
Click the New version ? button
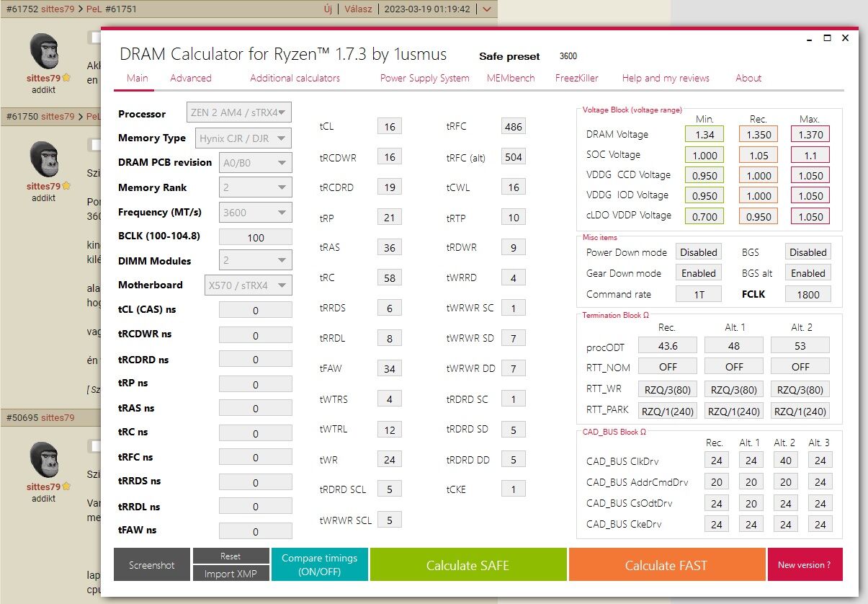[805, 565]
